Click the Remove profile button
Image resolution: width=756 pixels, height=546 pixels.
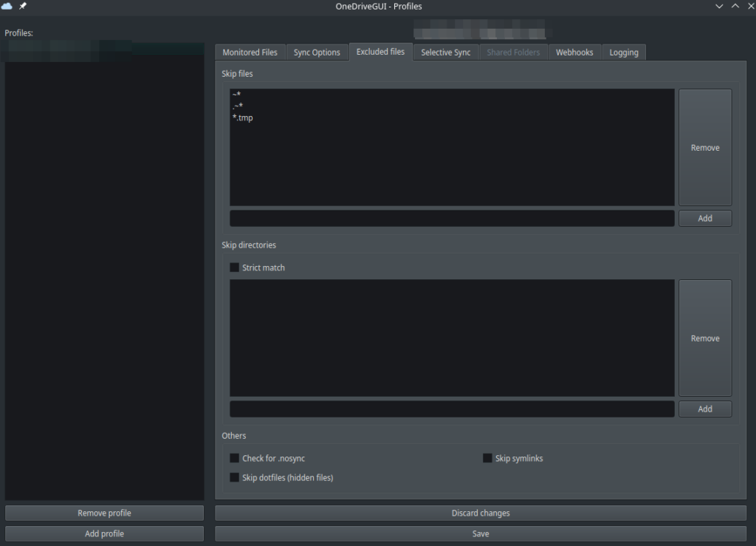point(104,513)
